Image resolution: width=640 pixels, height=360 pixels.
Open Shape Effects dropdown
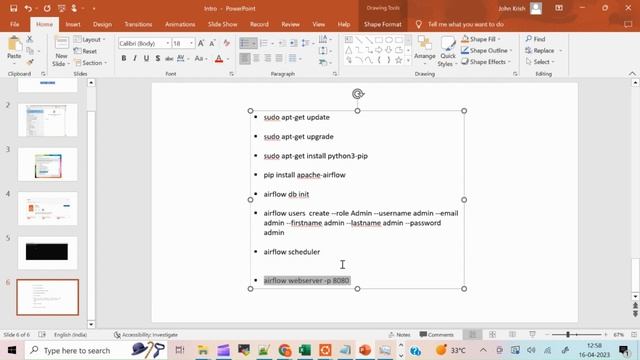pyautogui.click(x=486, y=62)
